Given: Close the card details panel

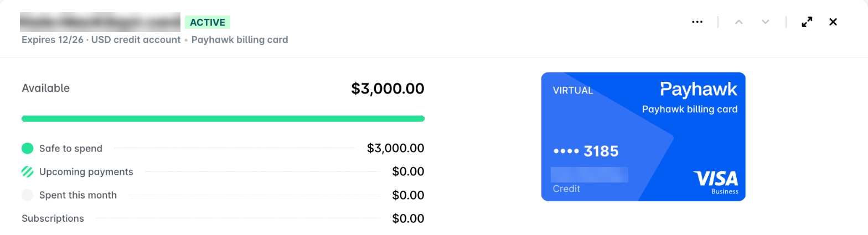Looking at the screenshot, I should tap(833, 22).
